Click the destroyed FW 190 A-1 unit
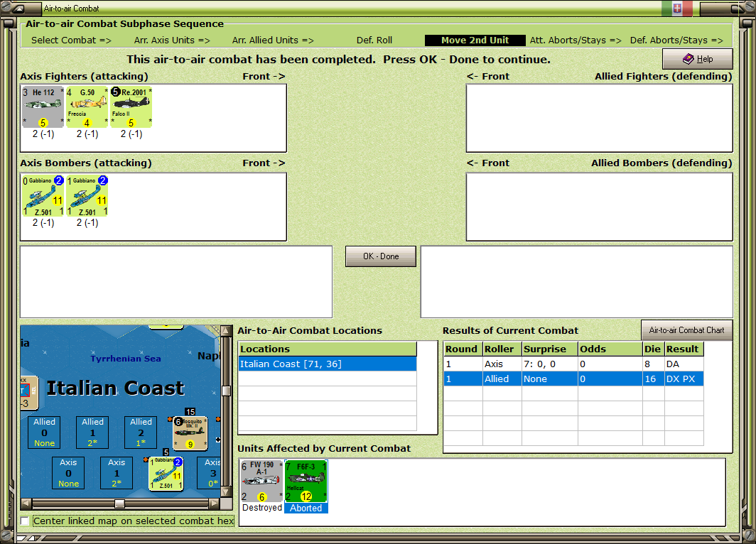 coord(261,482)
